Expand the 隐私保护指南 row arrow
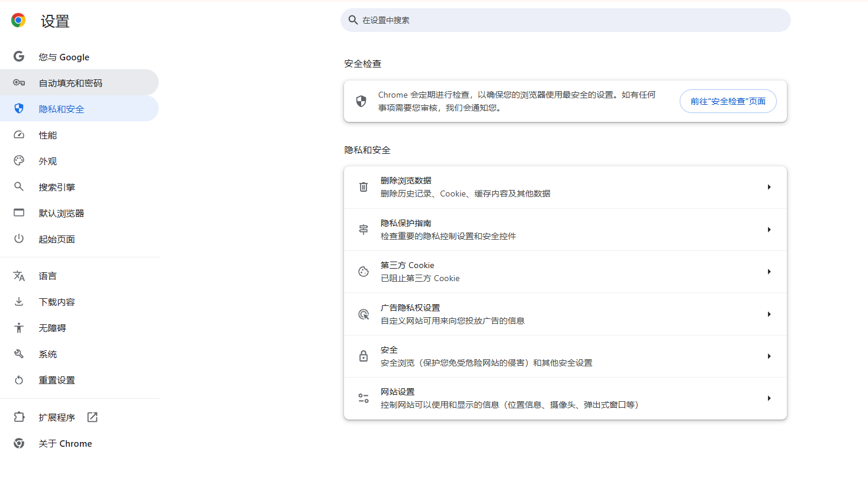This screenshot has height=487, width=868. [769, 230]
